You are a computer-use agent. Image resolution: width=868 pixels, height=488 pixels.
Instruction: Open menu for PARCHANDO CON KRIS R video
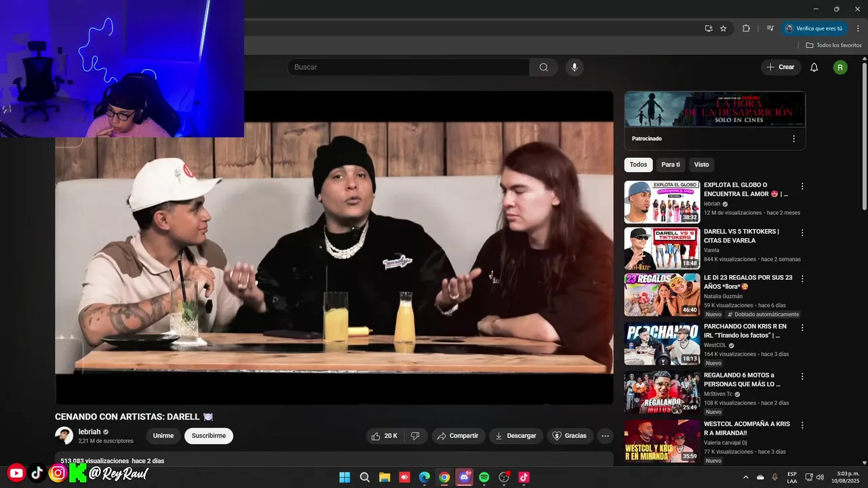click(802, 327)
